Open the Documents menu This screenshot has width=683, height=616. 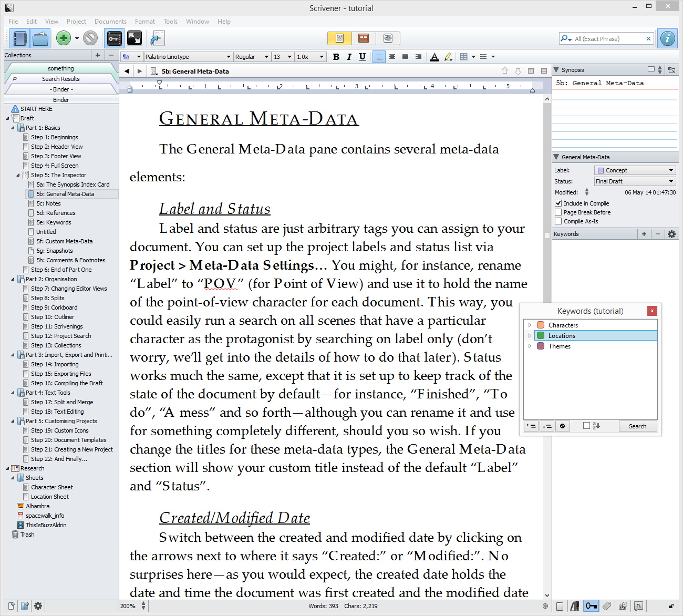coord(110,22)
